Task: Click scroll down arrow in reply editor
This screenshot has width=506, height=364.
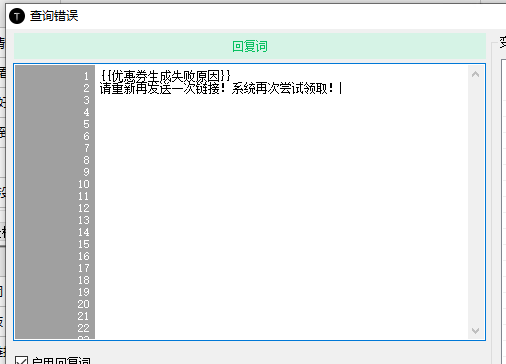Action: (475, 330)
